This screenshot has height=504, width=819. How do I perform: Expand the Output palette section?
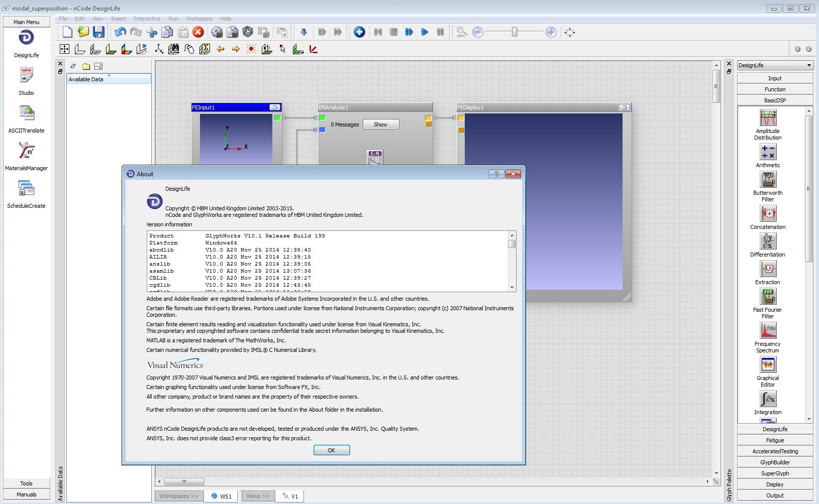(775, 495)
